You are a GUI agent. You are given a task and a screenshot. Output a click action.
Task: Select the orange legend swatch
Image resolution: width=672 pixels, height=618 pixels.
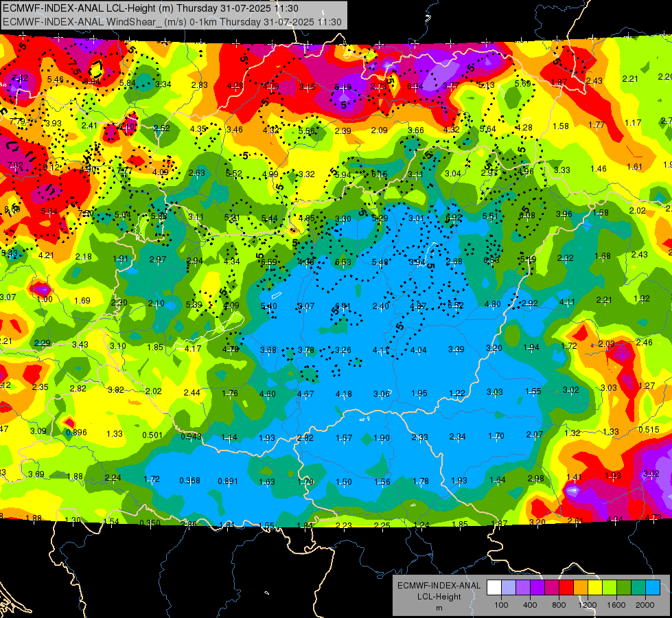tap(581, 588)
